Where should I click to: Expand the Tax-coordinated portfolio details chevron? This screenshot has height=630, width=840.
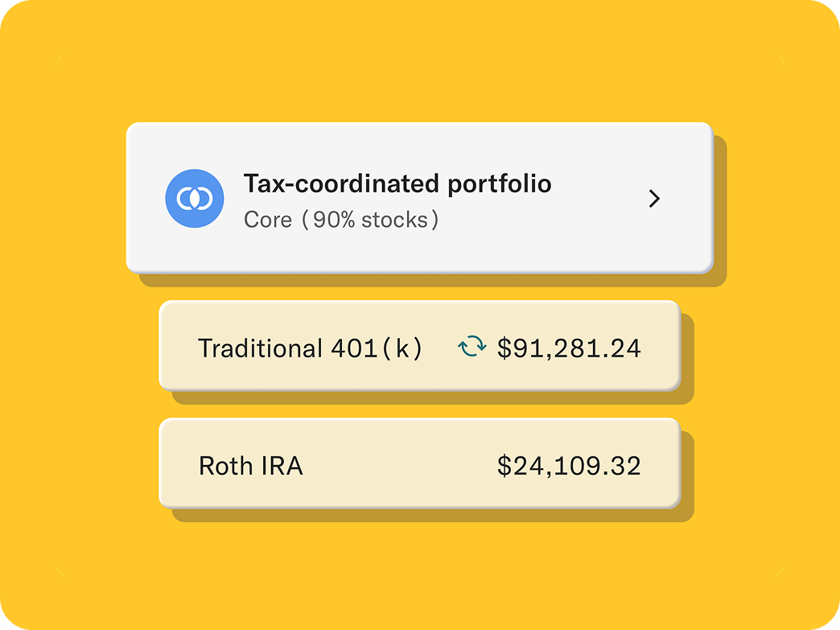coord(654,198)
